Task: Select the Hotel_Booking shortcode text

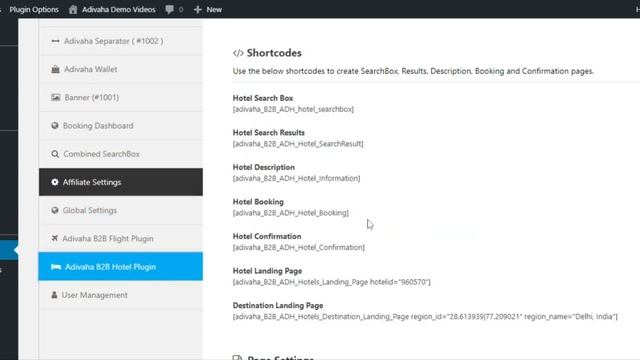Action: click(x=291, y=213)
